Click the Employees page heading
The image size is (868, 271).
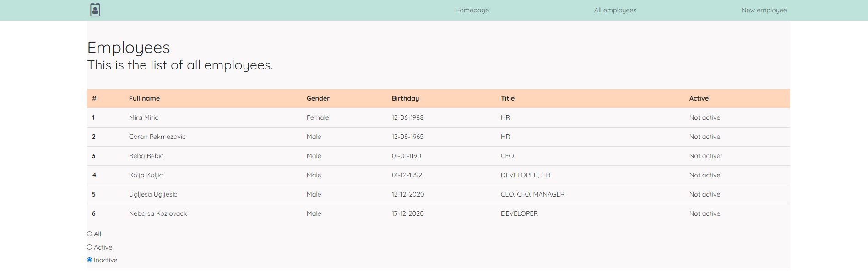click(x=129, y=48)
